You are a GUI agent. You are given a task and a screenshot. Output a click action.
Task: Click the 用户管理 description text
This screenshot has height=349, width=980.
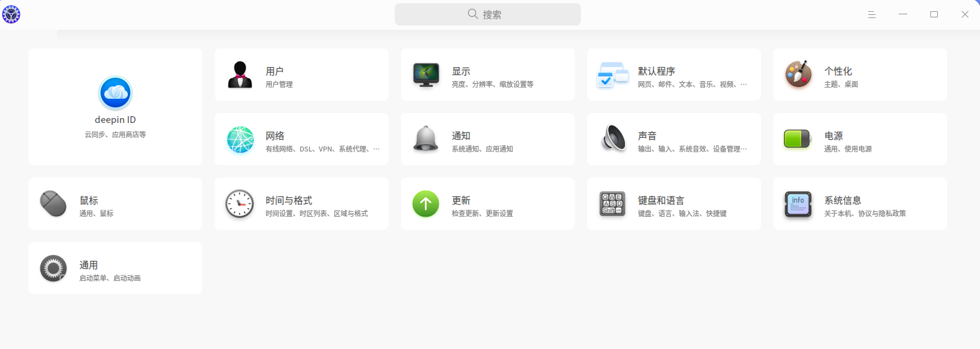pos(279,84)
